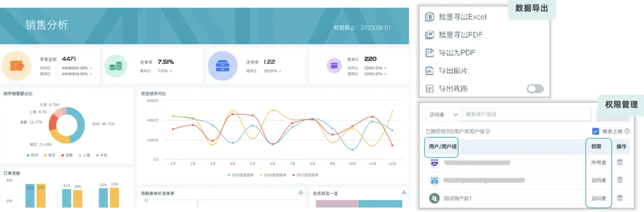Toggle 杭州 legend in city sales donut
This screenshot has width=644, height=212.
(32, 155)
